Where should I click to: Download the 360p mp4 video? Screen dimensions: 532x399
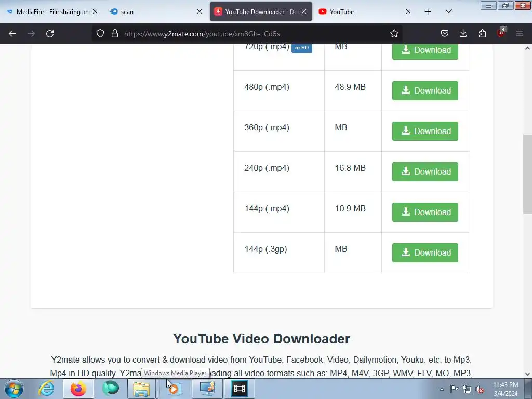coord(425,131)
